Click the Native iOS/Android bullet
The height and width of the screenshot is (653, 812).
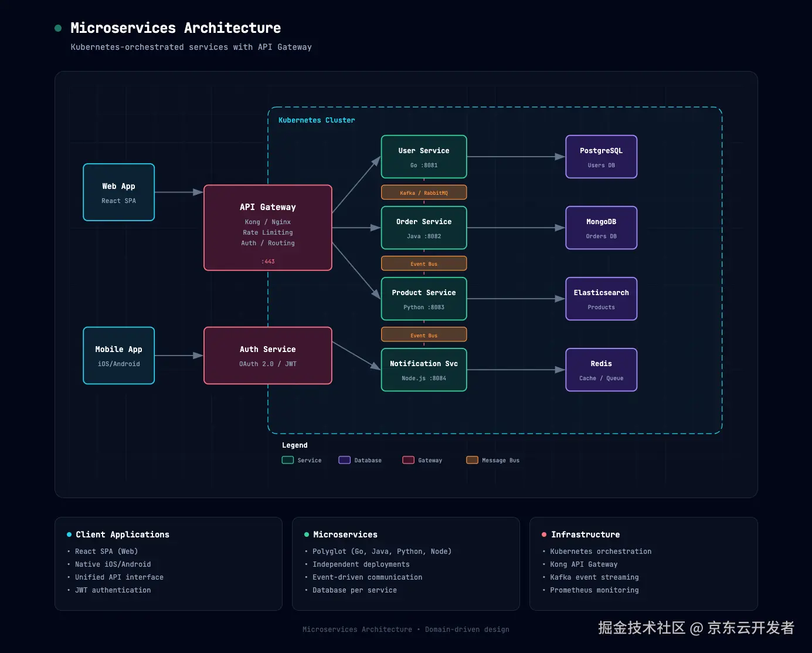pos(113,564)
